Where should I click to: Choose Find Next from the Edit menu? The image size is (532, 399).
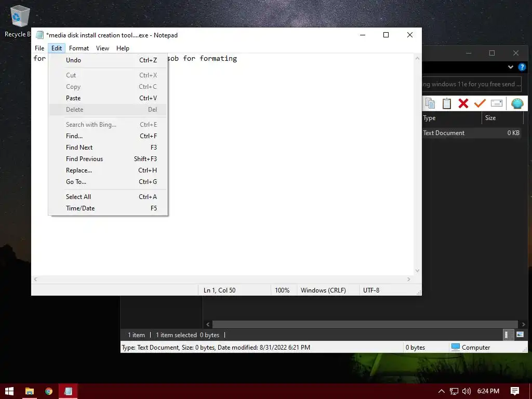click(108, 148)
